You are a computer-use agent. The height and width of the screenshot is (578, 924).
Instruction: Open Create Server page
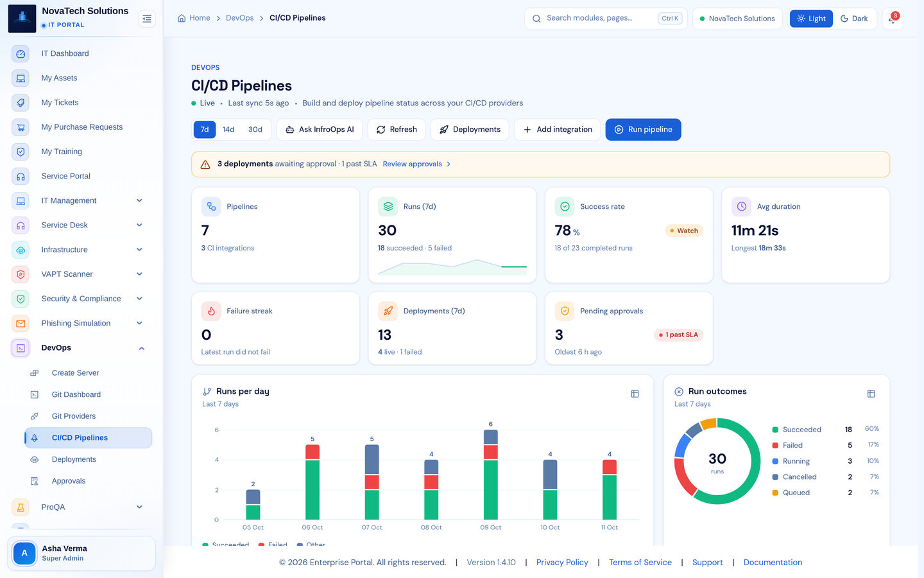click(89, 373)
